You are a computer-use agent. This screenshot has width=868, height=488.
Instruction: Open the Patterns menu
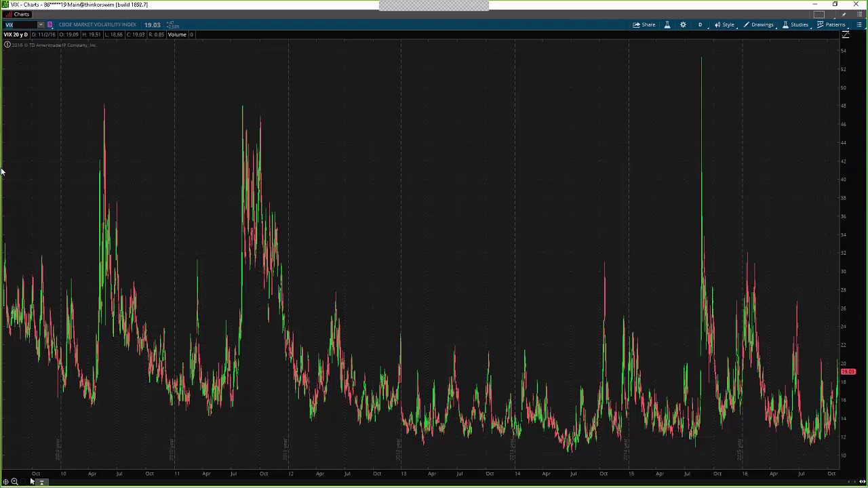831,25
